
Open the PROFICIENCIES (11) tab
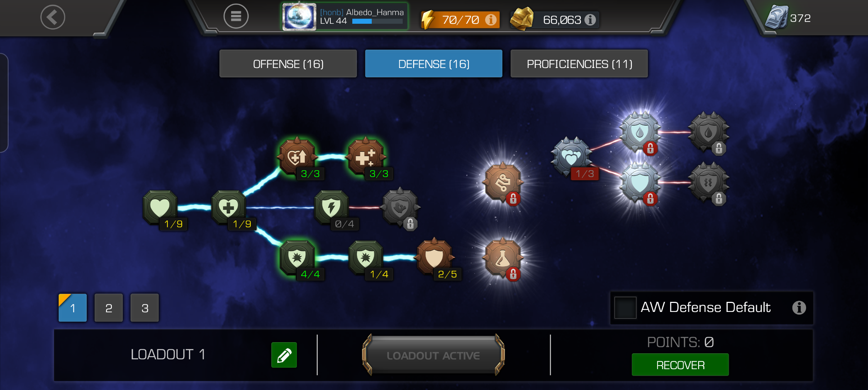coord(579,64)
